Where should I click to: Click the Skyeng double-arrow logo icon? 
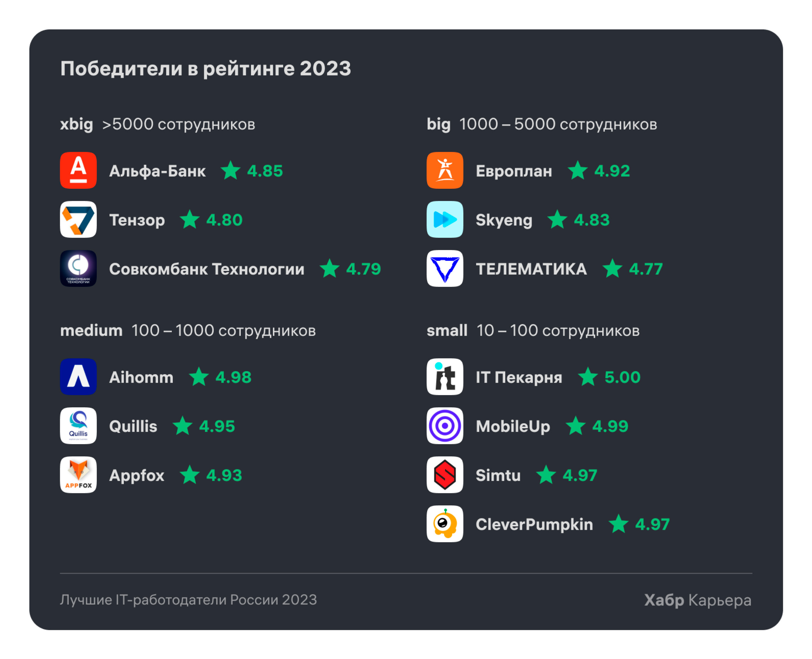(x=445, y=220)
